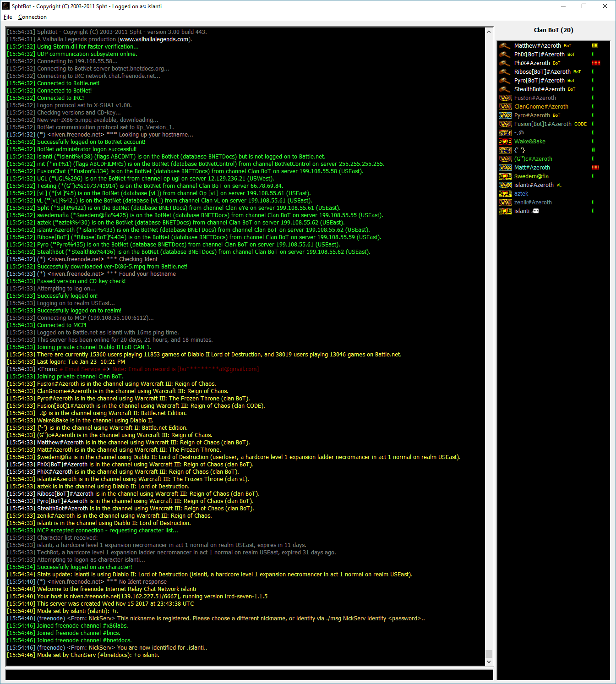Maximize the SphtBot window
This screenshot has height=684, width=616.
(x=584, y=6)
